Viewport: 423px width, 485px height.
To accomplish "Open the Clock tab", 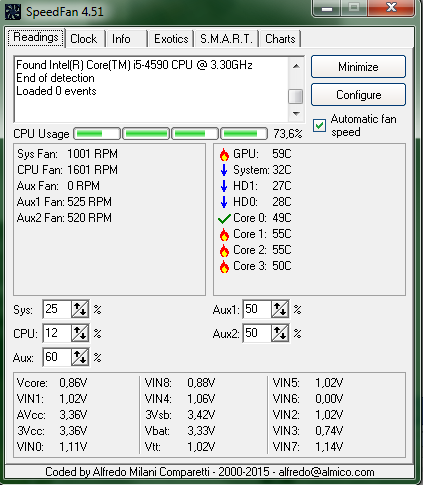I will [x=84, y=39].
